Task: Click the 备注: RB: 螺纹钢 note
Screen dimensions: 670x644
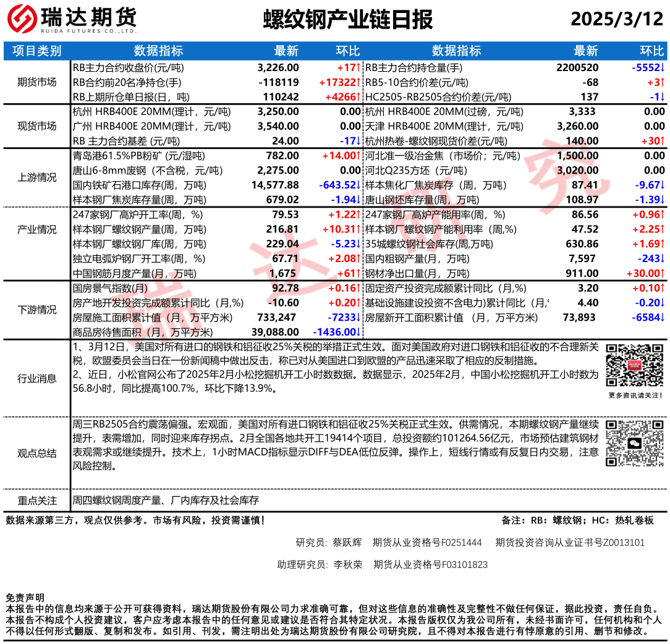Action: click(577, 520)
